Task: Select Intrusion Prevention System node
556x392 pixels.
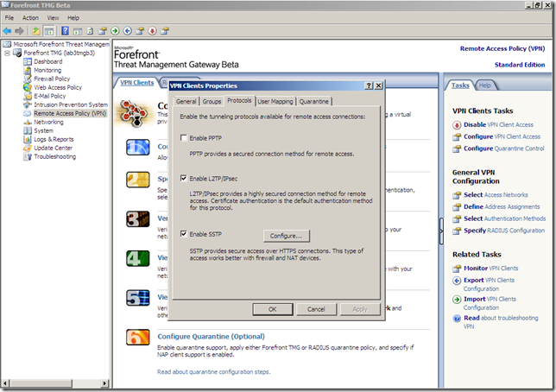Action: coord(71,104)
